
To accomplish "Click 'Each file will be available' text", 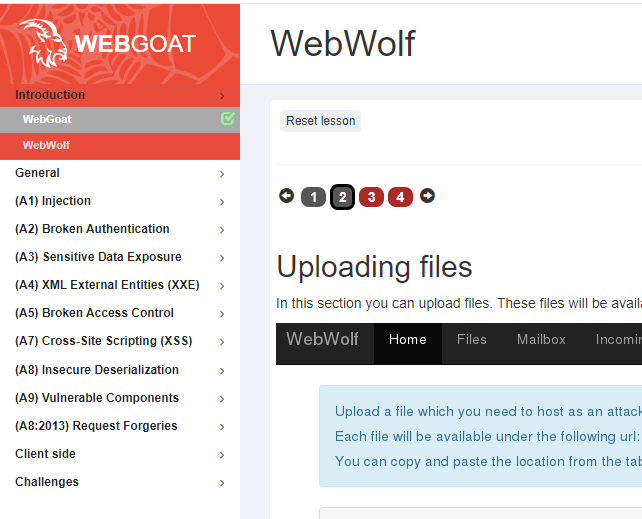I will [x=488, y=436].
